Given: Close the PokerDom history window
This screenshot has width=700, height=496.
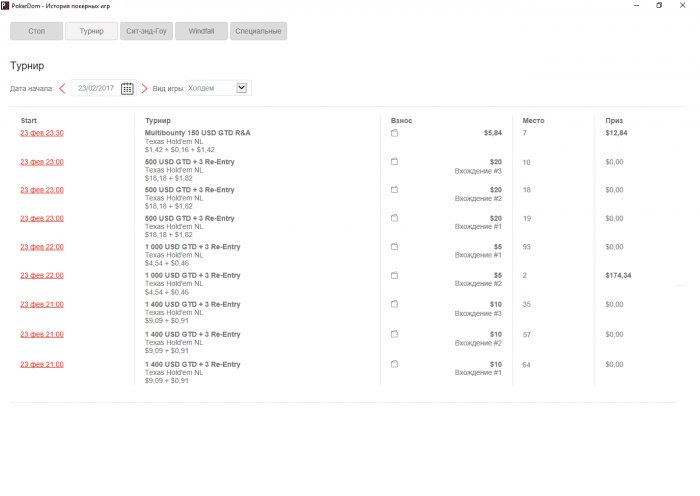Looking at the screenshot, I should [683, 5].
